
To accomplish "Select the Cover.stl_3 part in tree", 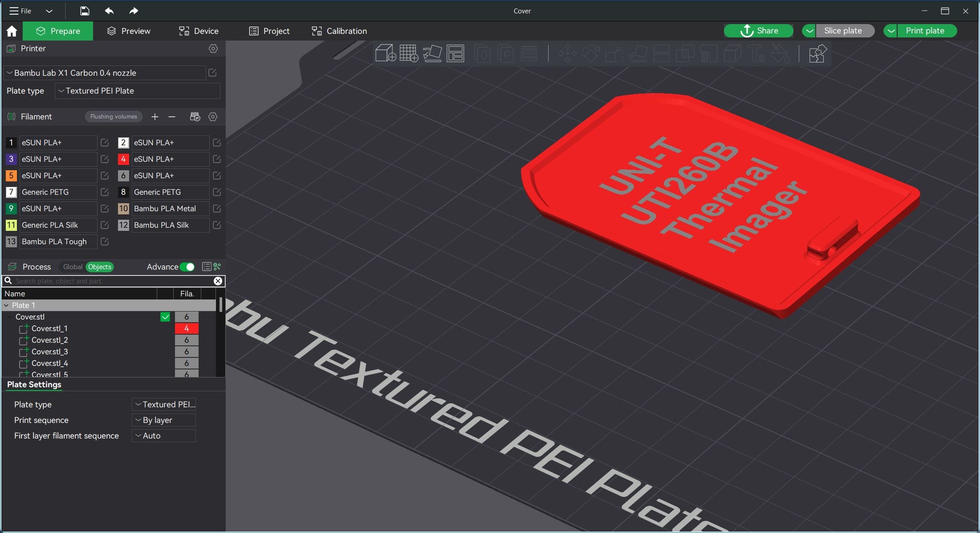I will click(49, 352).
